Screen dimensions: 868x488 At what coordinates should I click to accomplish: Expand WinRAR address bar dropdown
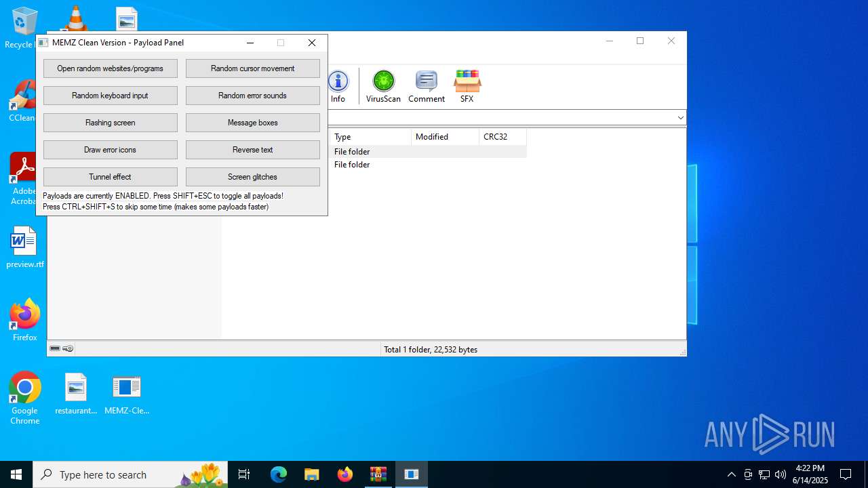(680, 117)
